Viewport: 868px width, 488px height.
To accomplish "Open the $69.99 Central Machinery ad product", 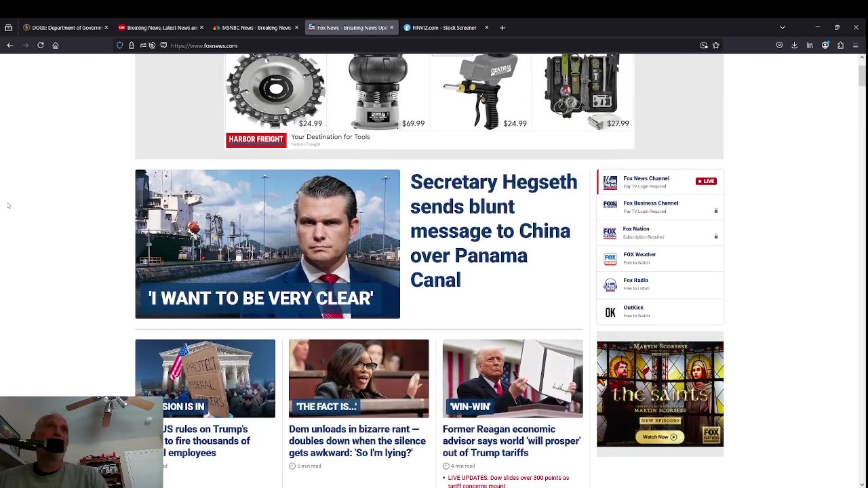I will 379,92.
